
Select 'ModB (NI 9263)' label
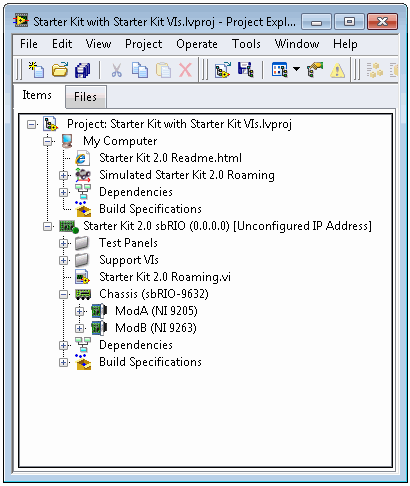pyautogui.click(x=156, y=328)
